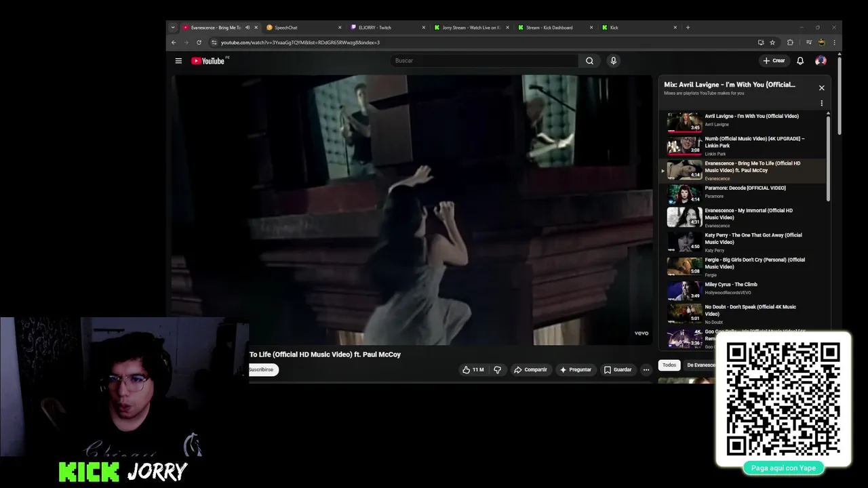Click the magnifier search button on YouTube

[589, 61]
